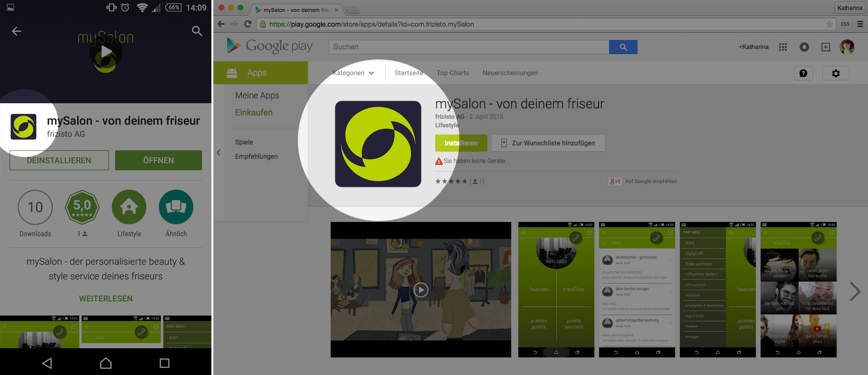868x375 pixels.
Task: Click the large mySalon app icon
Action: click(x=378, y=144)
